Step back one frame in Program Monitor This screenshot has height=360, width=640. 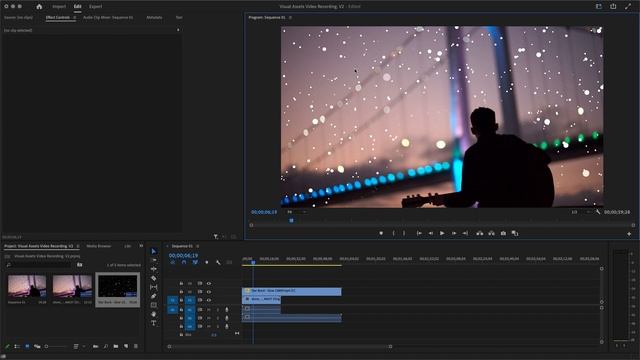(431, 233)
